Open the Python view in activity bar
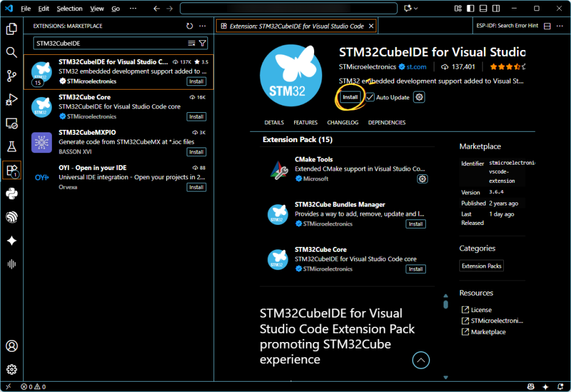Viewport: 571px width, 392px height. click(12, 194)
